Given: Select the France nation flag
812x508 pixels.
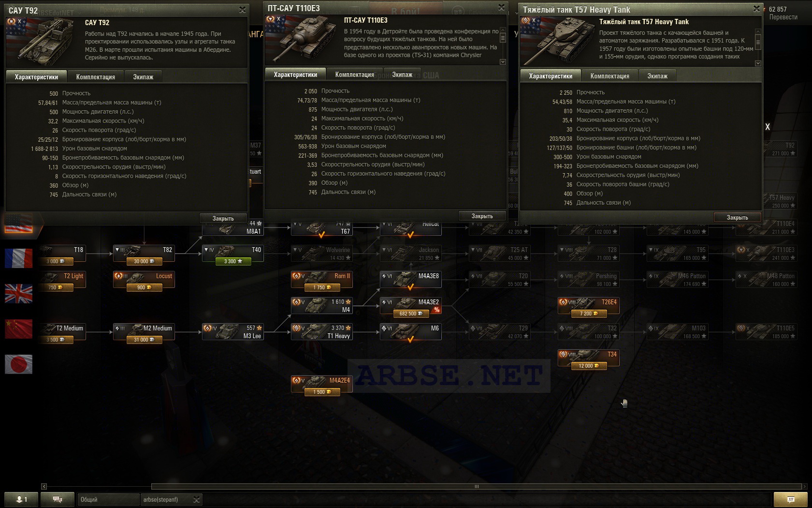Looking at the screenshot, I should pos(18,258).
